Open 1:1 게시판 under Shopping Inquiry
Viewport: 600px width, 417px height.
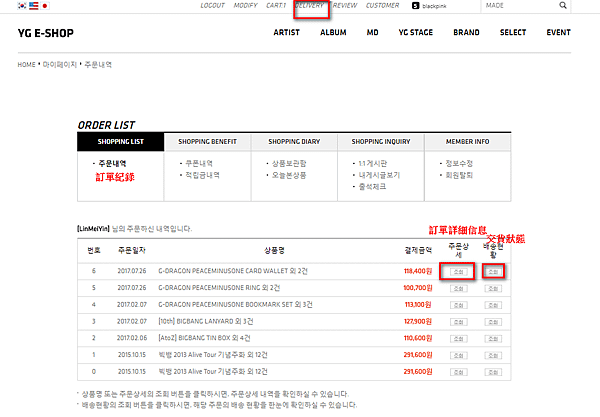pyautogui.click(x=373, y=164)
